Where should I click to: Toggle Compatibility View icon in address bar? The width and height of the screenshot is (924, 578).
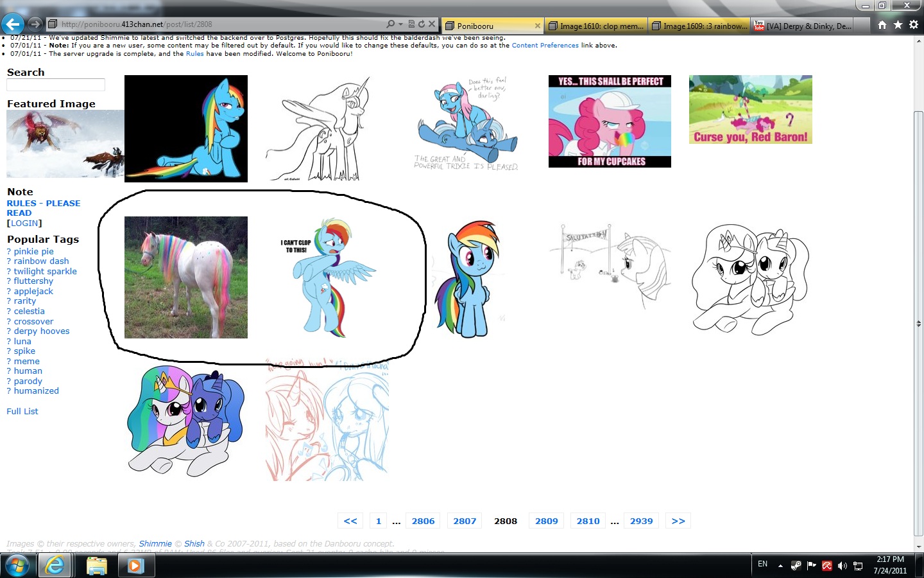click(411, 24)
